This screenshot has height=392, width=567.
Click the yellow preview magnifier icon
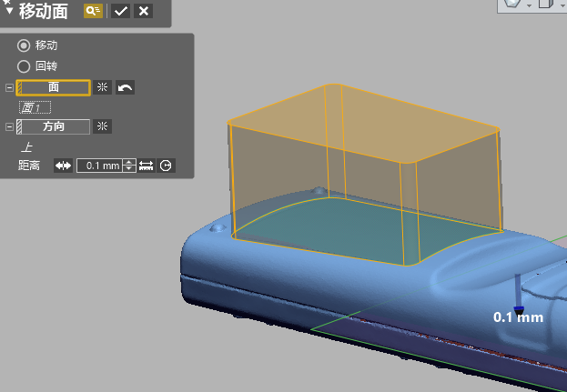93,11
